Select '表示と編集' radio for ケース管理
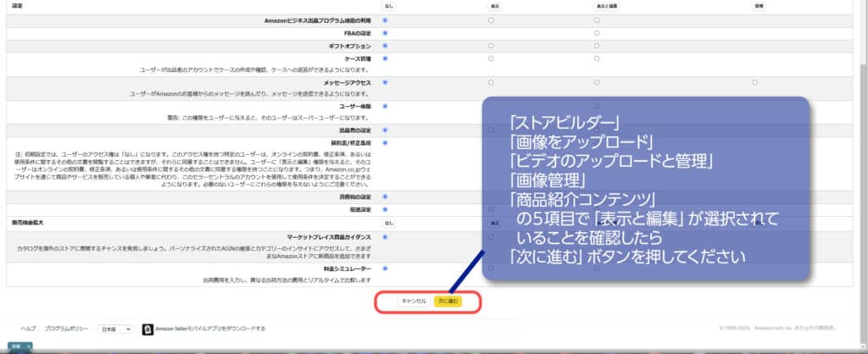The image size is (868, 354). click(597, 58)
